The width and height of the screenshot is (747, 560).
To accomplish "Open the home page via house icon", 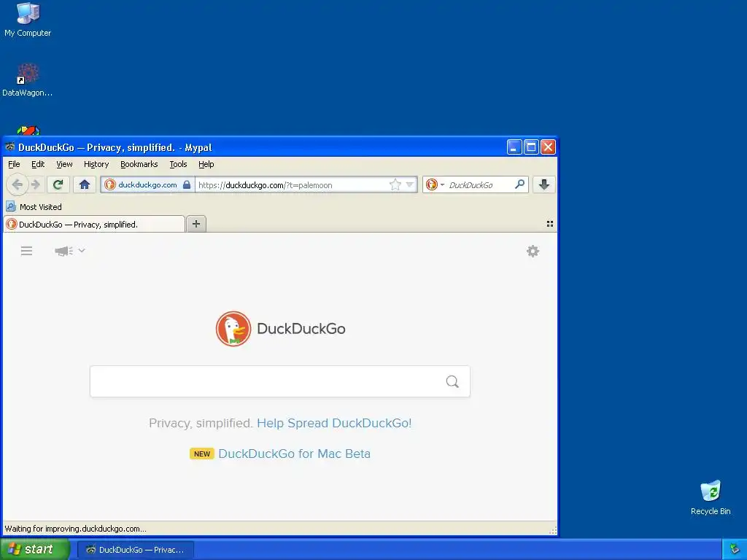I will [85, 184].
